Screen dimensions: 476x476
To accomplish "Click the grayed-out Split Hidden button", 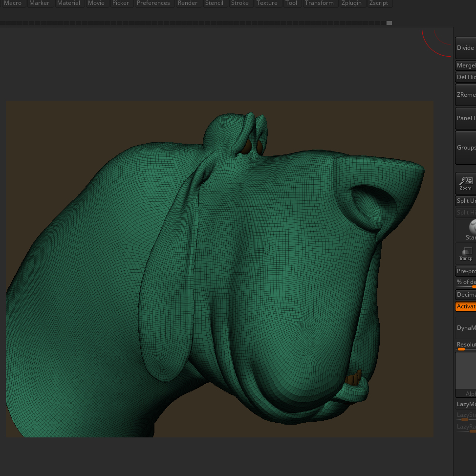I will click(x=466, y=213).
